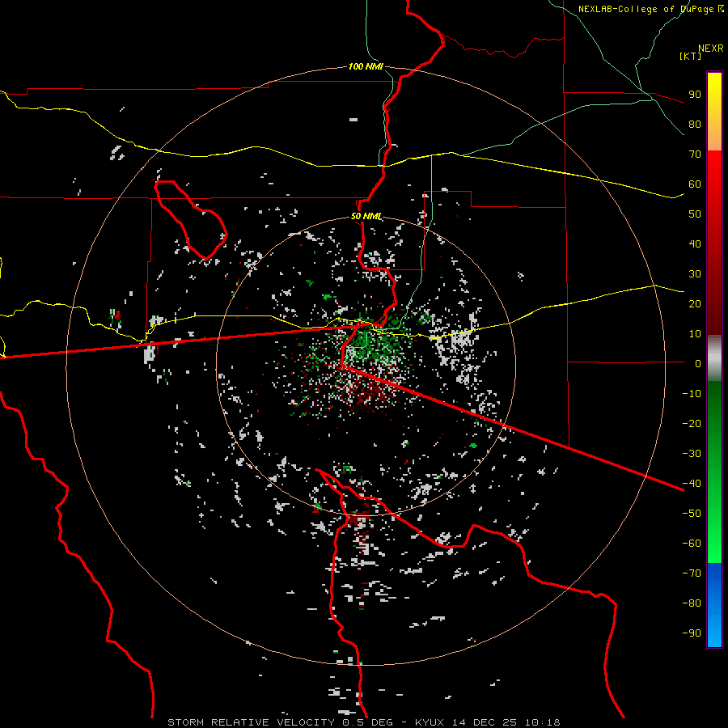
Task: Click the -20 value on velocity scale
Action: click(692, 424)
